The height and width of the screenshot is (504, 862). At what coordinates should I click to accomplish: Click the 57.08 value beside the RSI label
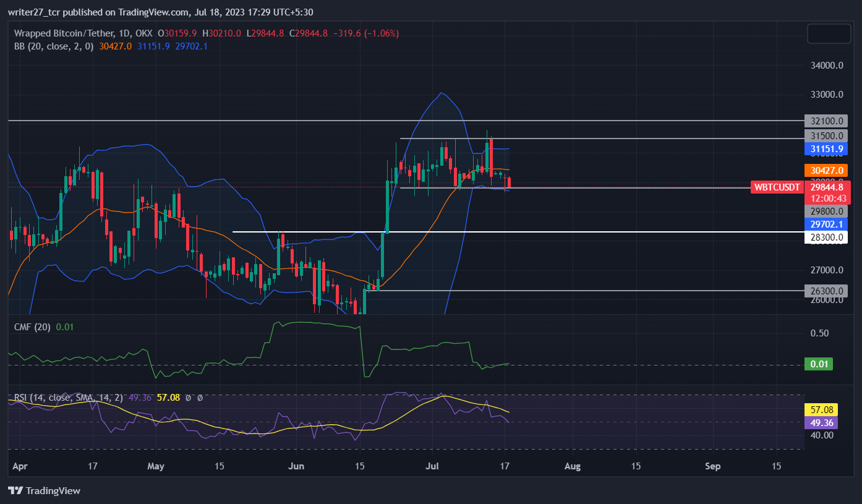click(x=168, y=398)
